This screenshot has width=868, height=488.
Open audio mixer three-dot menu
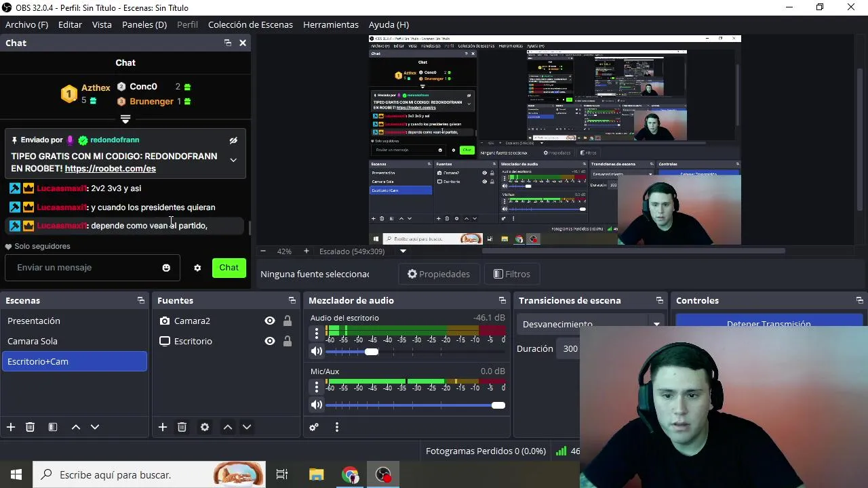pos(337,427)
